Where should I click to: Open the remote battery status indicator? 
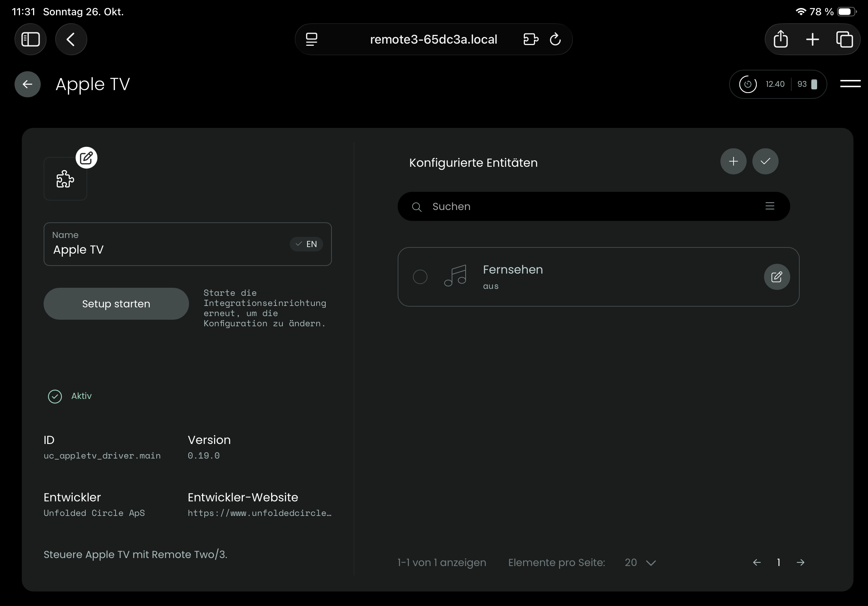pos(807,84)
